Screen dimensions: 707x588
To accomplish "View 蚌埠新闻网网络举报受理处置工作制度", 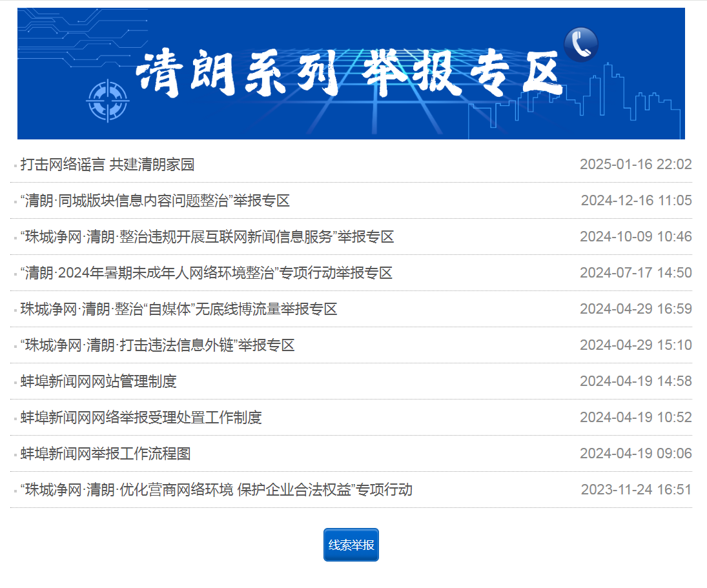I will pyautogui.click(x=141, y=418).
